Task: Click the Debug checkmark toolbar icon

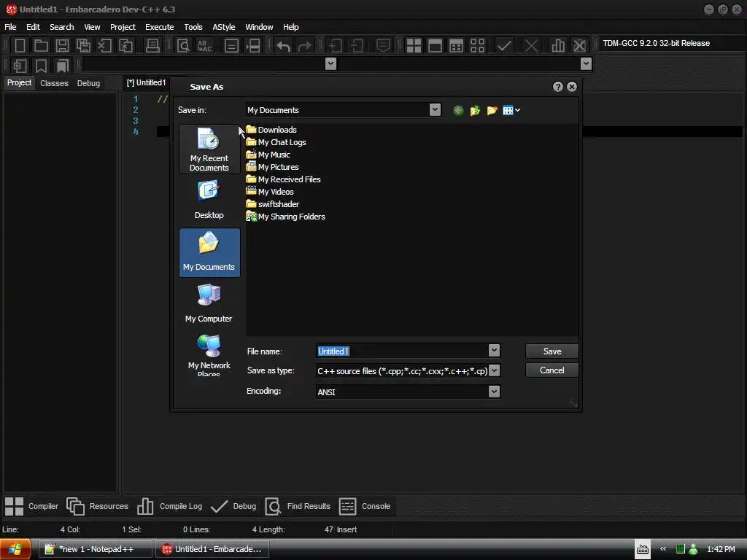Action: 504,46
